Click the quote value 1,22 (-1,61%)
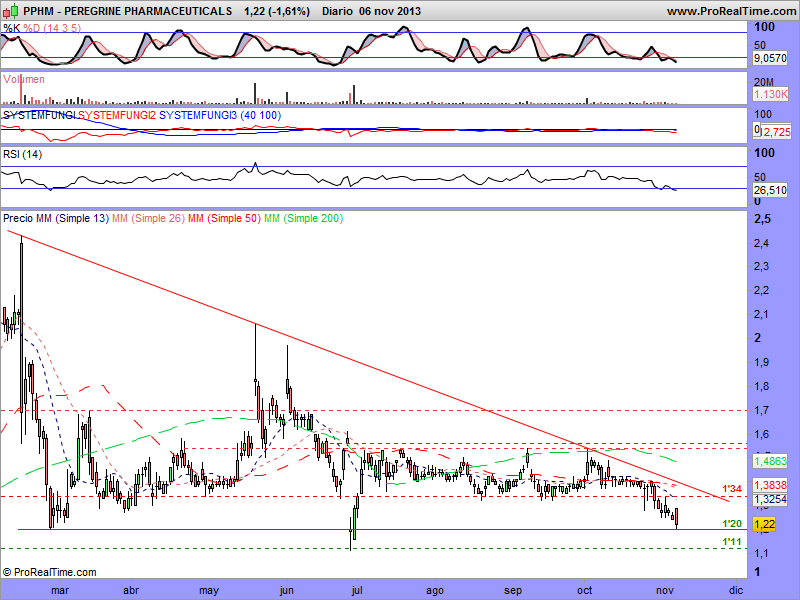Viewport: 800px width, 600px height. [x=277, y=11]
